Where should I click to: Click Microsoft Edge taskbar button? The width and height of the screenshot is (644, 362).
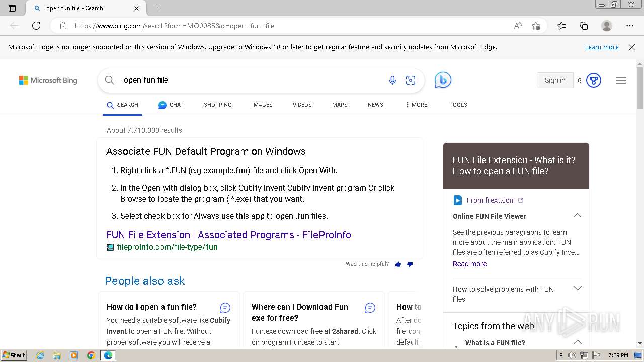pos(108,355)
